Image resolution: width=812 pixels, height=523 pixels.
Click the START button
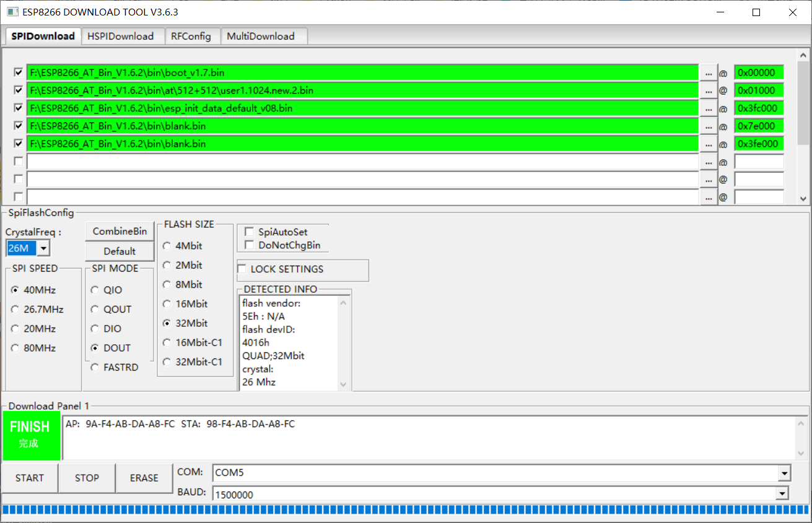(30, 478)
